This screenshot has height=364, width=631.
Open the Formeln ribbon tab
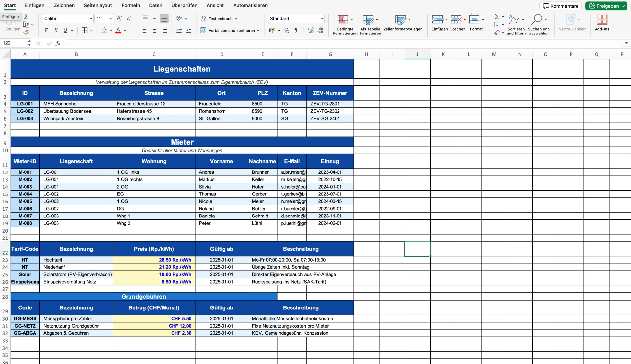pos(131,5)
